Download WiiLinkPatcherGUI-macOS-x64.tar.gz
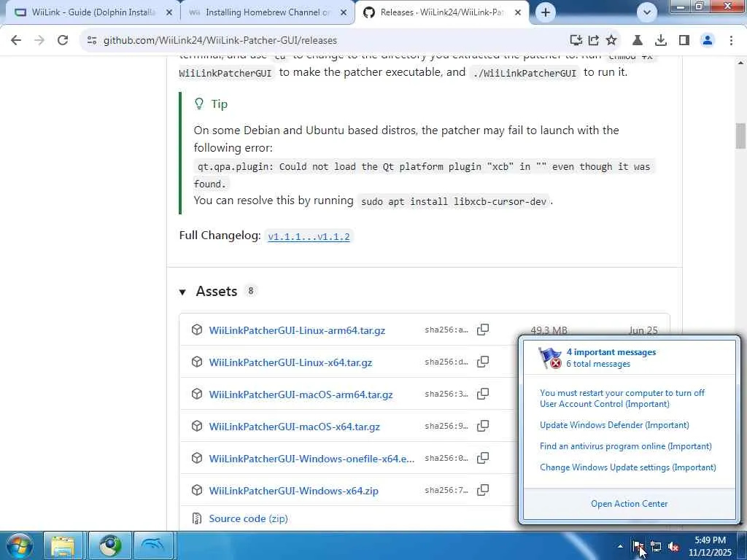 pos(295,427)
